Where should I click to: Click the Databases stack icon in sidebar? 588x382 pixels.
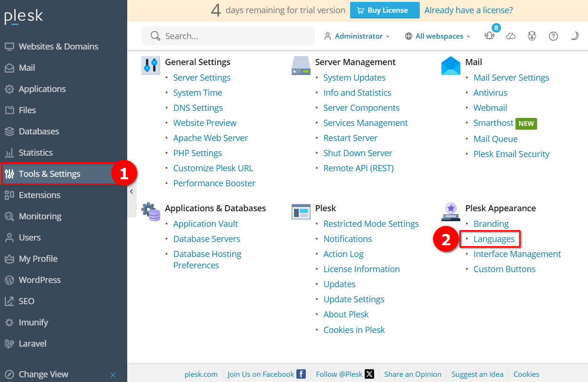click(9, 132)
